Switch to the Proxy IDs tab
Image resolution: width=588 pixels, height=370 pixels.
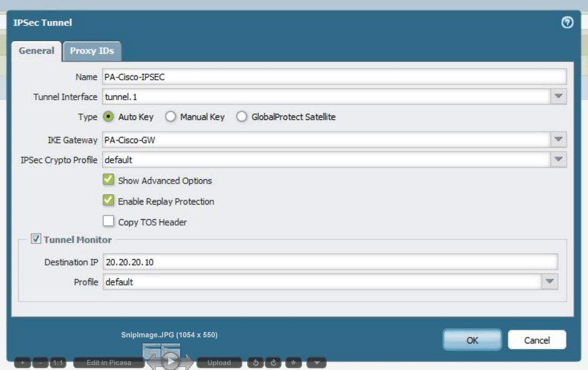[92, 51]
